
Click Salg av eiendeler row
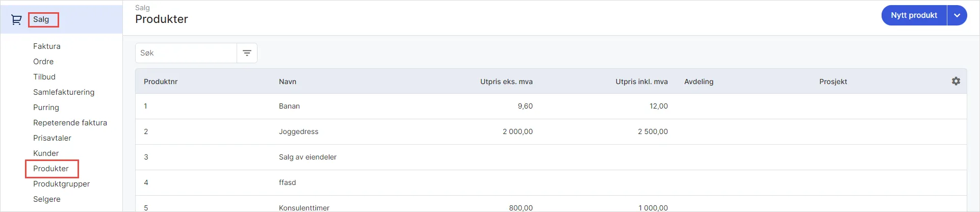tap(307, 157)
